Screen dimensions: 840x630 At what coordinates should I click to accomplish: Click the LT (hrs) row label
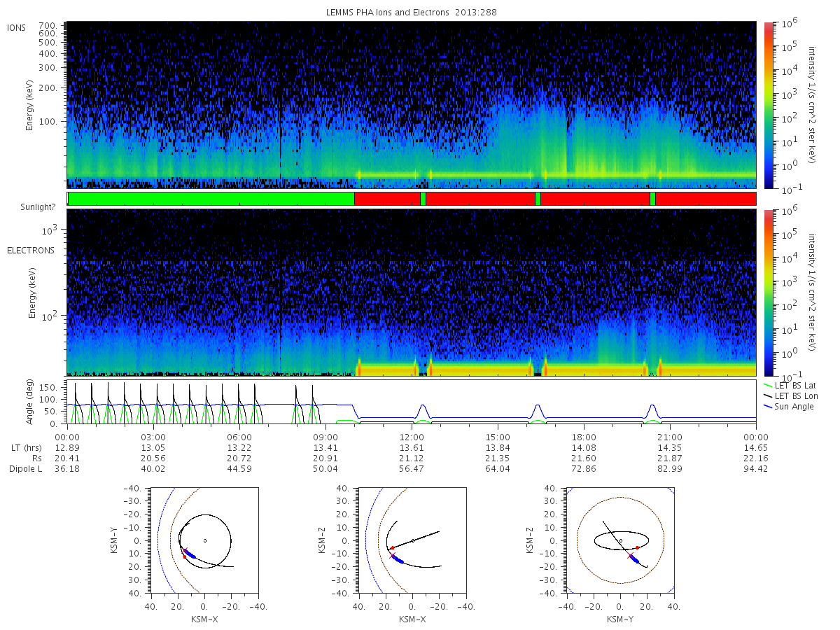24,447
